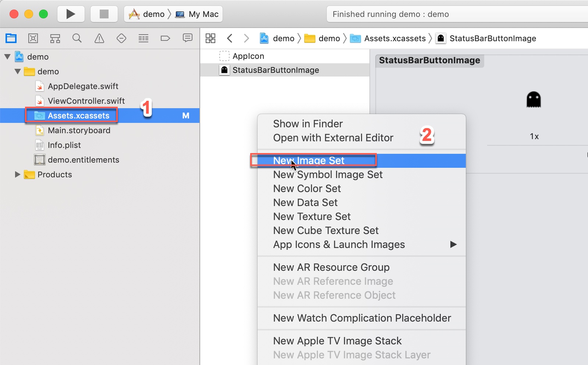Choose the My Mac run destination
Viewport: 588px width, 365px height.
point(197,14)
